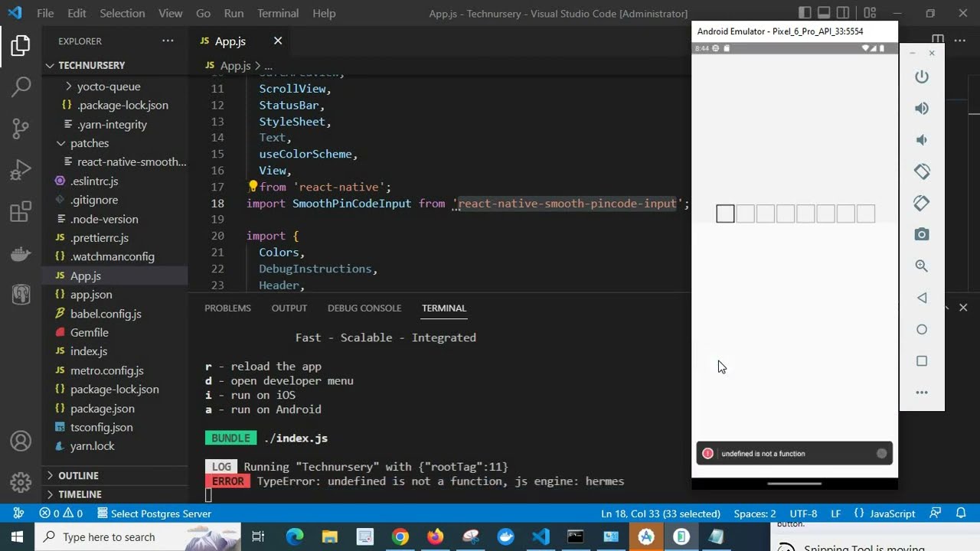Image resolution: width=980 pixels, height=551 pixels.
Task: Open the Selection menu
Action: point(122,13)
